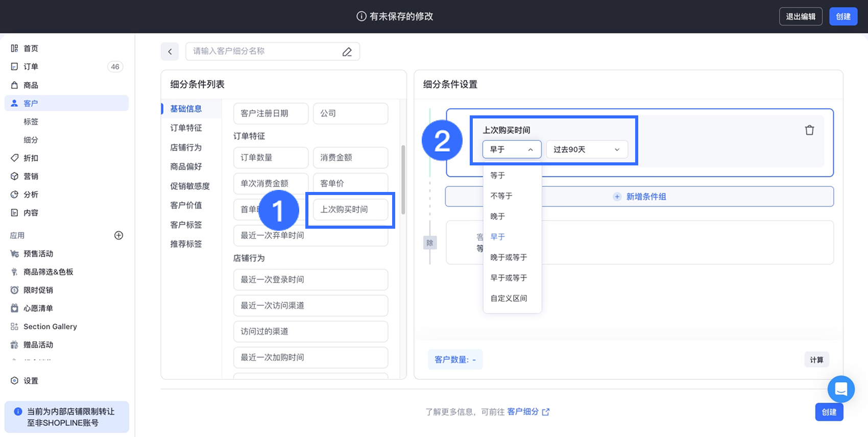Open 首页 from the sidebar
Screen dimensions: 868x437
[x=31, y=48]
